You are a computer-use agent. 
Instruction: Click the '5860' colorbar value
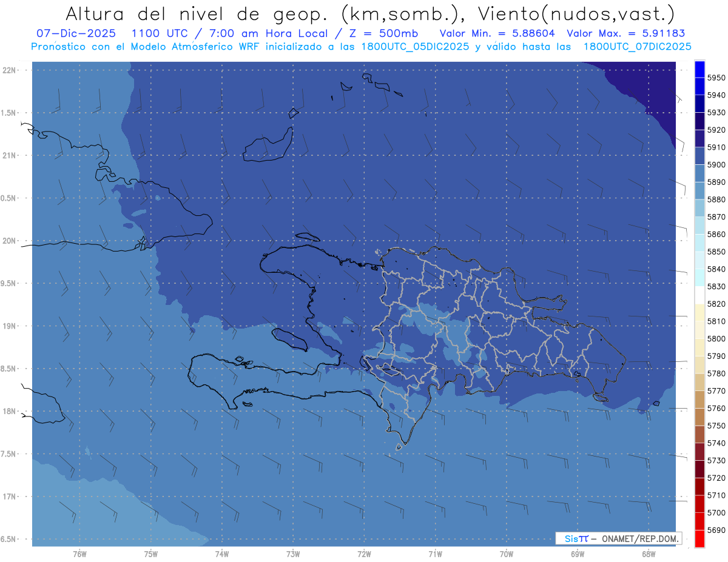(716, 234)
